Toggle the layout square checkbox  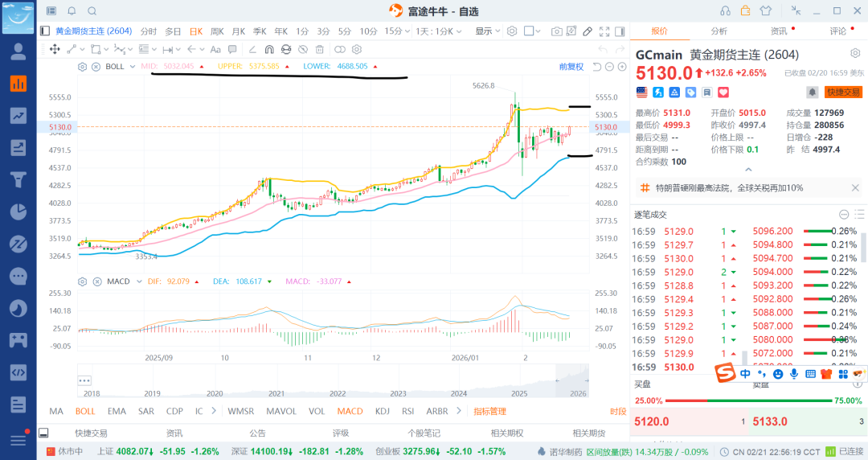pyautogui.click(x=529, y=31)
